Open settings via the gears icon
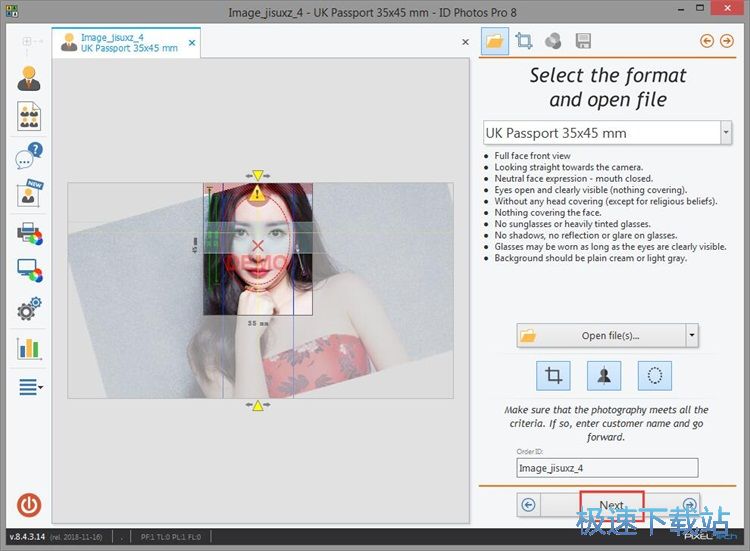This screenshot has width=750, height=551. (29, 309)
